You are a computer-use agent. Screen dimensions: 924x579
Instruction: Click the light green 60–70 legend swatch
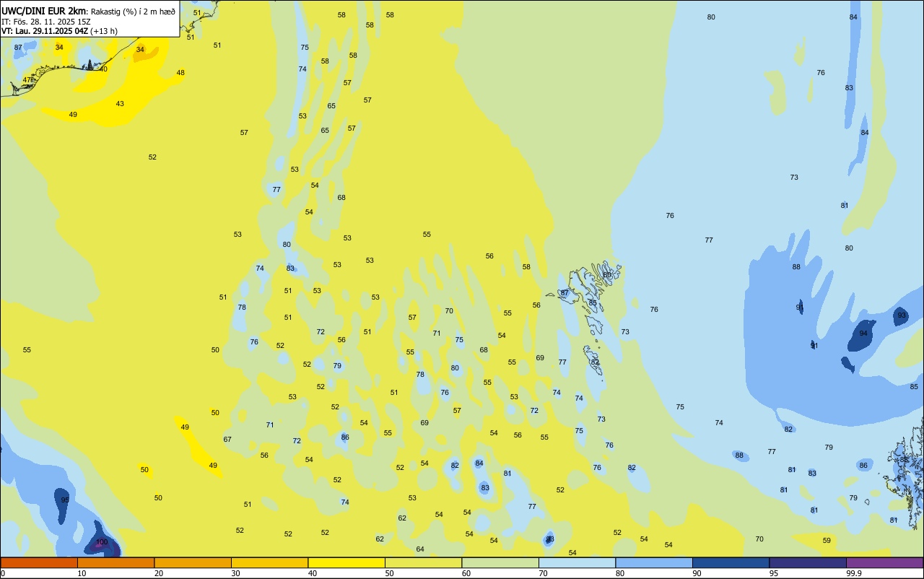pos(500,562)
